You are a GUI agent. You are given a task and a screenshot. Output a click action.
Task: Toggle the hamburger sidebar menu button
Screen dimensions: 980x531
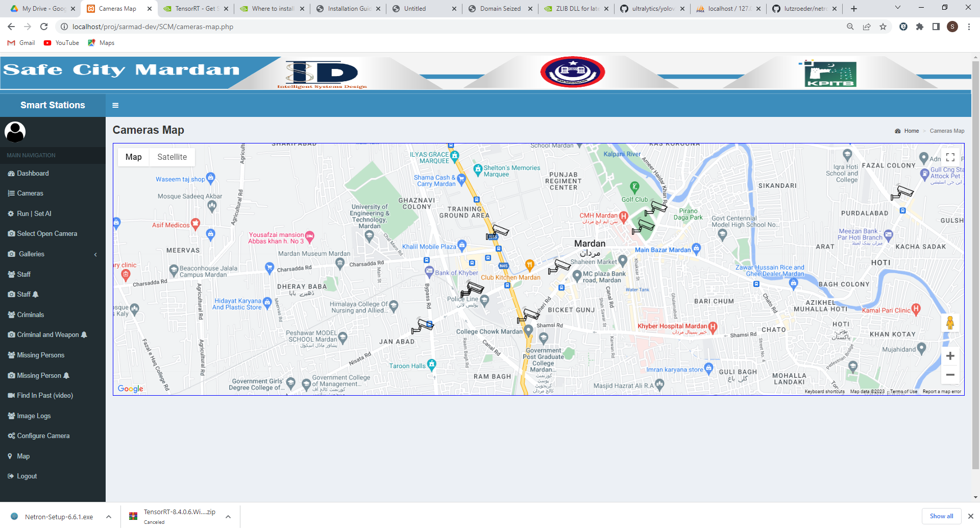pyautogui.click(x=115, y=105)
